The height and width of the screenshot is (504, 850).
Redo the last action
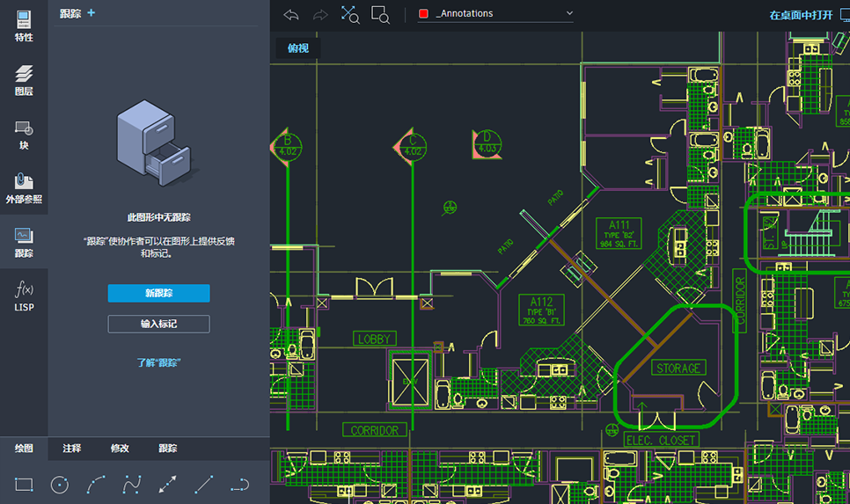(320, 15)
